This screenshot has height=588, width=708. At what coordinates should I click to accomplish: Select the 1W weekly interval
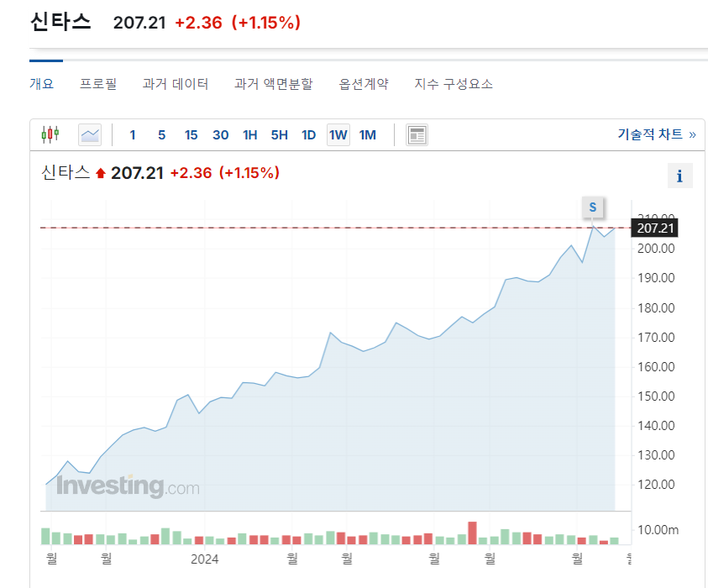point(338,134)
